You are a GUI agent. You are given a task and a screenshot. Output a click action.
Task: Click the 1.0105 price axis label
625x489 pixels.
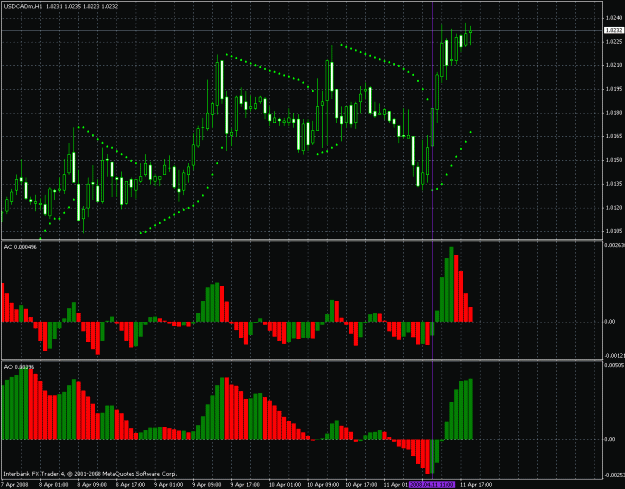(x=614, y=231)
